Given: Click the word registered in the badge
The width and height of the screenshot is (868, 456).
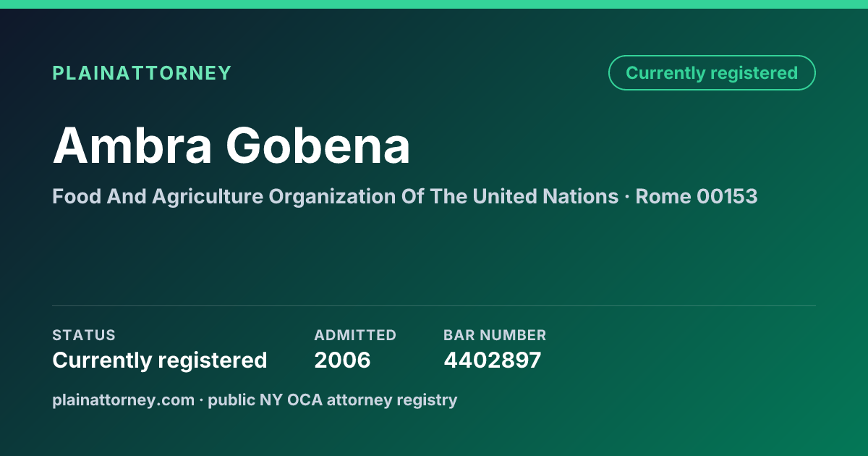Looking at the screenshot, I should pyautogui.click(x=754, y=73).
